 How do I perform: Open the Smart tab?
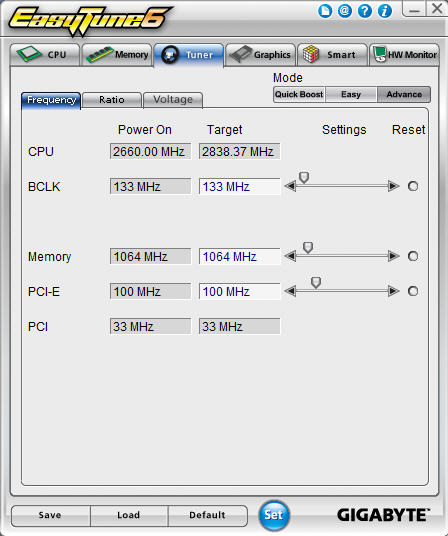pyautogui.click(x=332, y=55)
